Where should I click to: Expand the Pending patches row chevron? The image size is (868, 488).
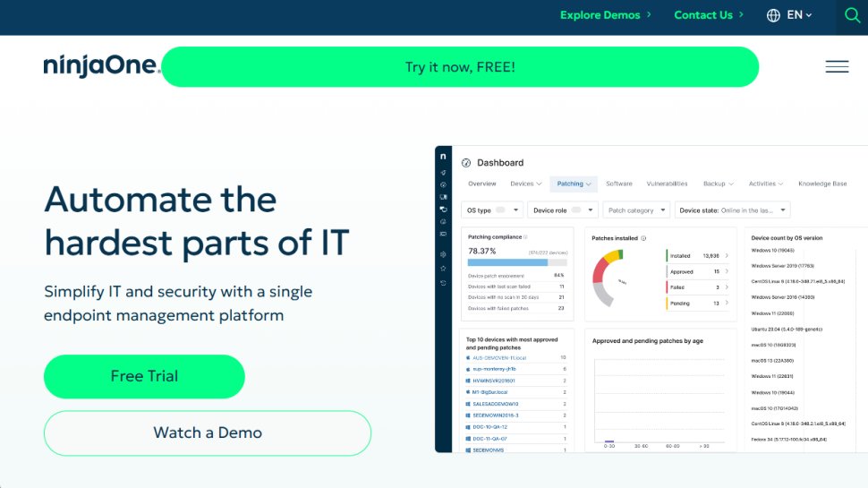pos(727,303)
